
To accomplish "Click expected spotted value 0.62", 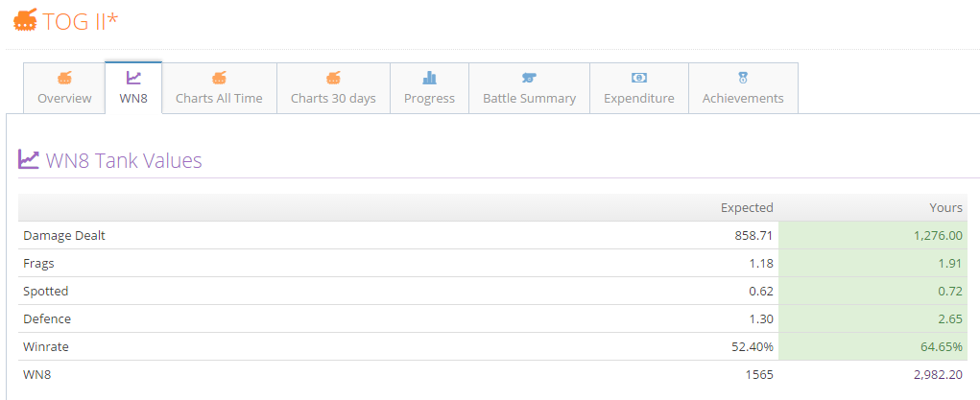I will 762,292.
